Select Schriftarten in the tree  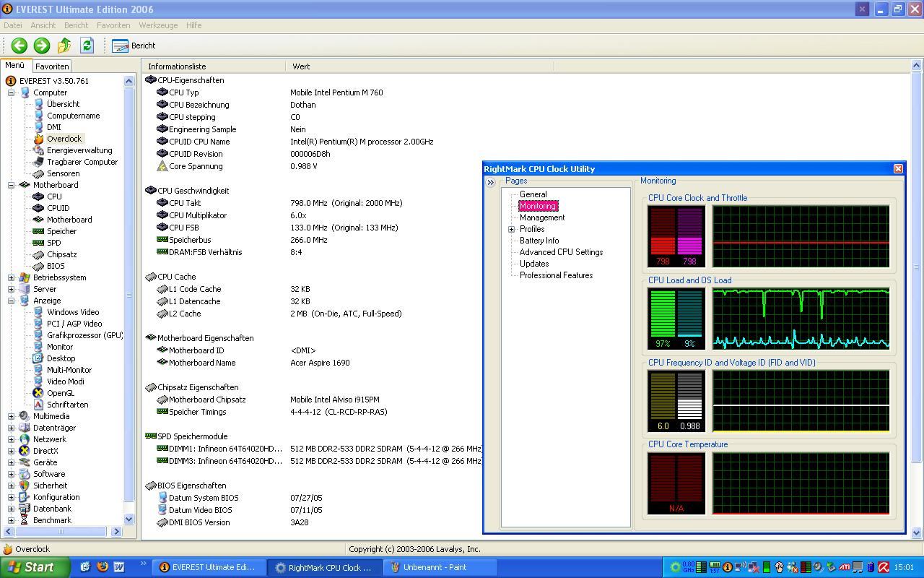coord(67,405)
